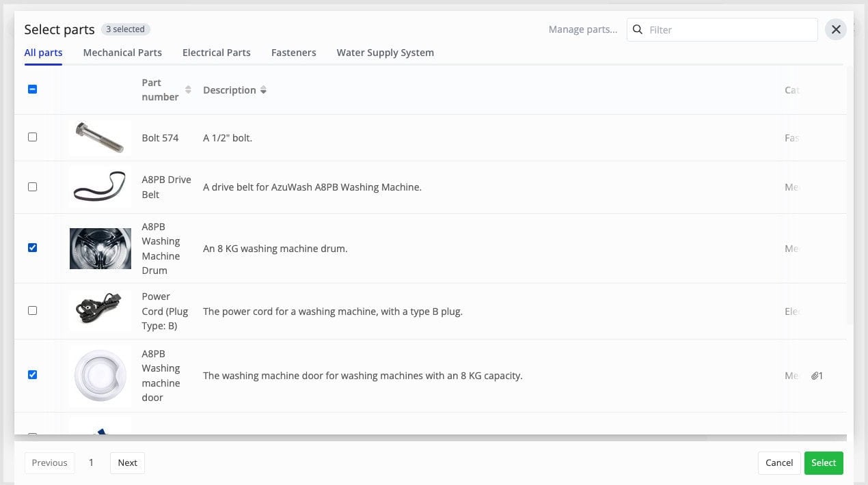Screen dimensions: 868x485
Task: Sort by Part number column arrows
Action: tap(188, 90)
